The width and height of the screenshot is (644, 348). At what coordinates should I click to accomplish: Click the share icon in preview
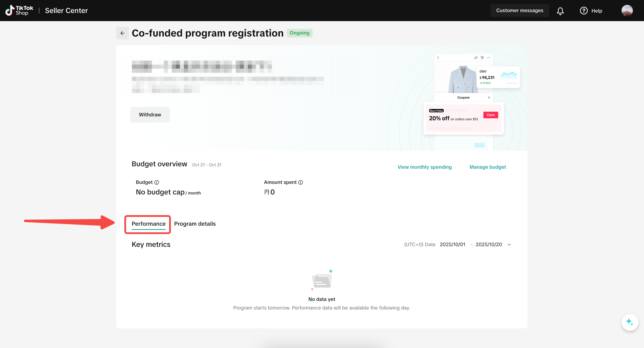click(x=476, y=58)
